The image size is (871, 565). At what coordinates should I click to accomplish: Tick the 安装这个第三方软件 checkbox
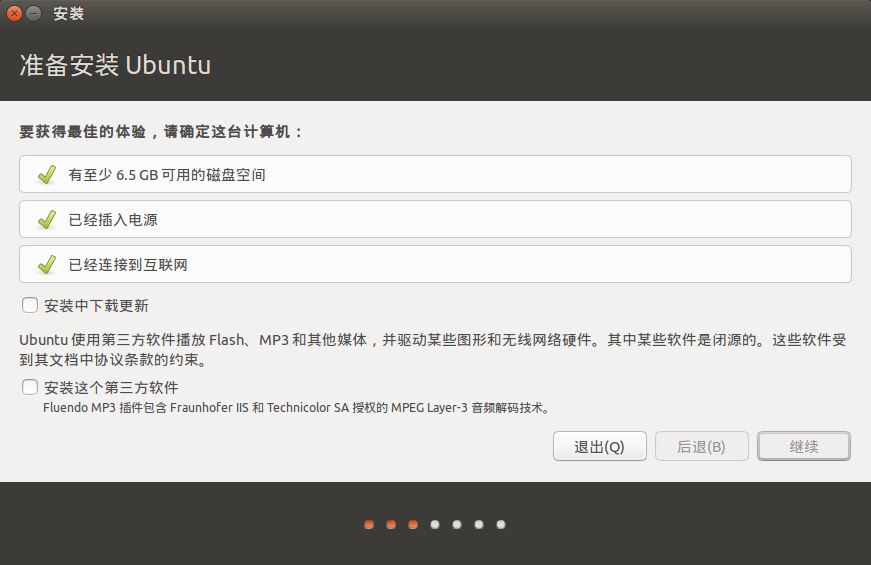click(x=30, y=387)
